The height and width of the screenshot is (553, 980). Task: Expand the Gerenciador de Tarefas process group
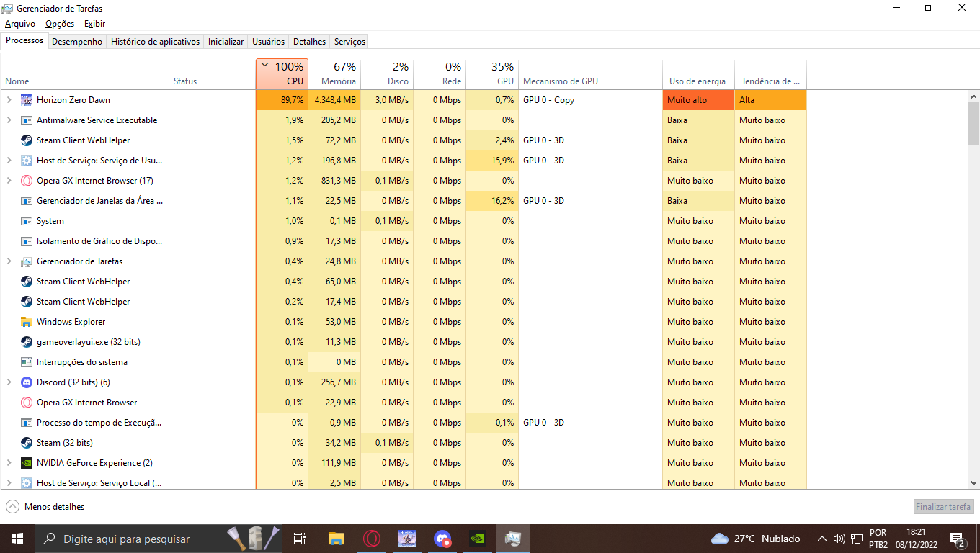(x=9, y=261)
